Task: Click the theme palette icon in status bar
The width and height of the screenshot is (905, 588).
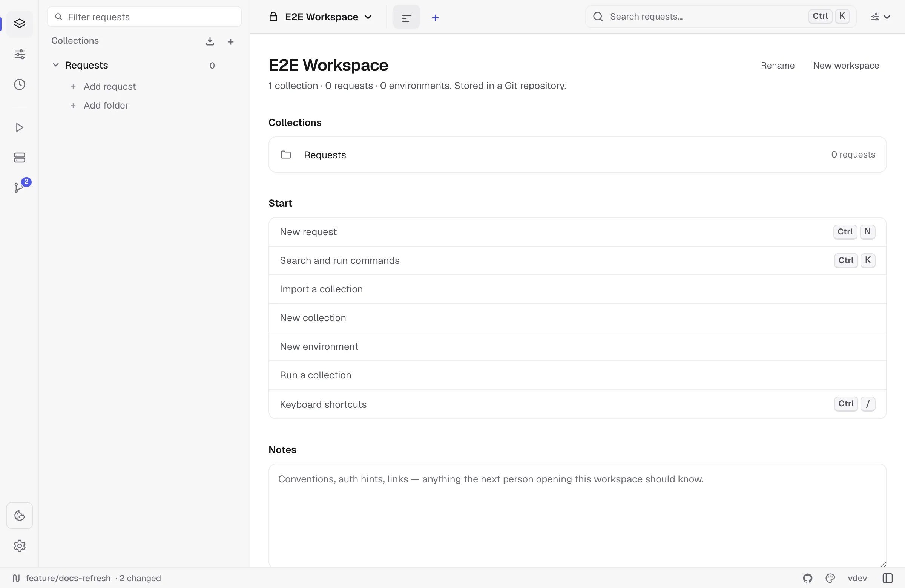Action: click(x=830, y=578)
